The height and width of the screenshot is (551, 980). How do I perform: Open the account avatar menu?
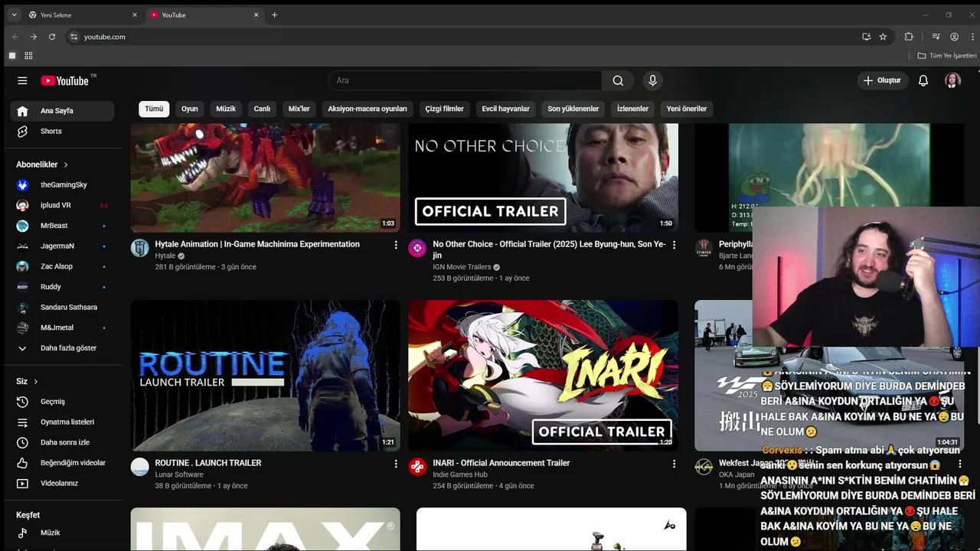952,80
